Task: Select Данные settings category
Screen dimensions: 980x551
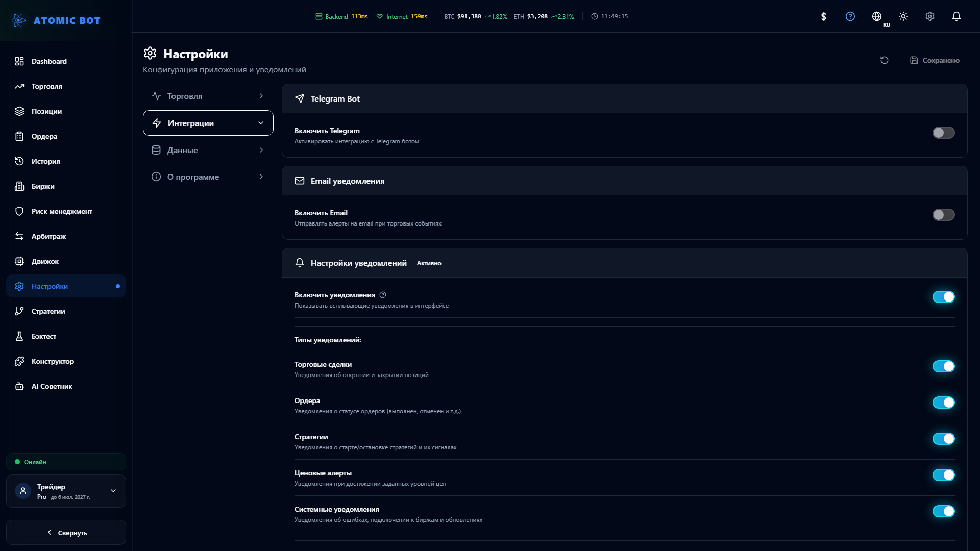Action: coord(208,150)
